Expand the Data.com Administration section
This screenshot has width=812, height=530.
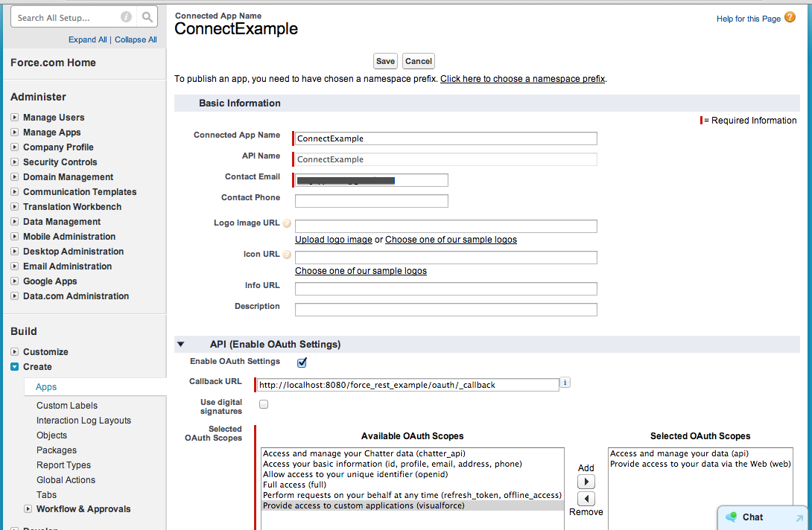coord(14,296)
